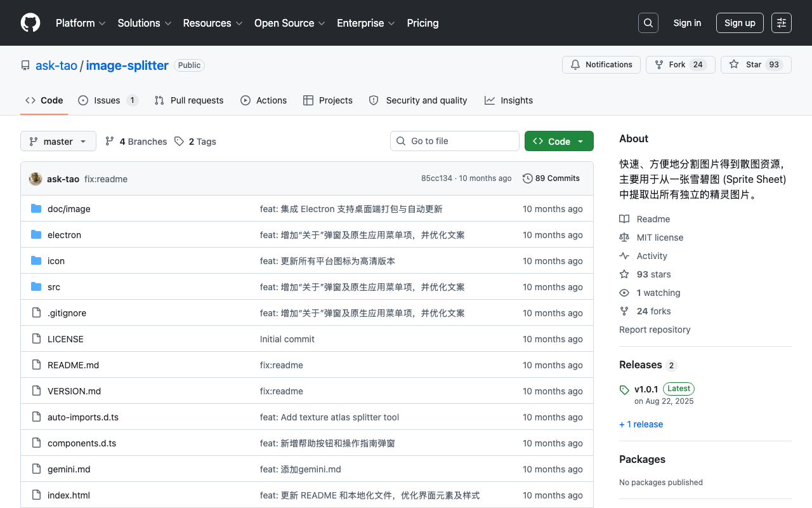Open the MIT license link
The height and width of the screenshot is (508, 812).
(x=660, y=237)
